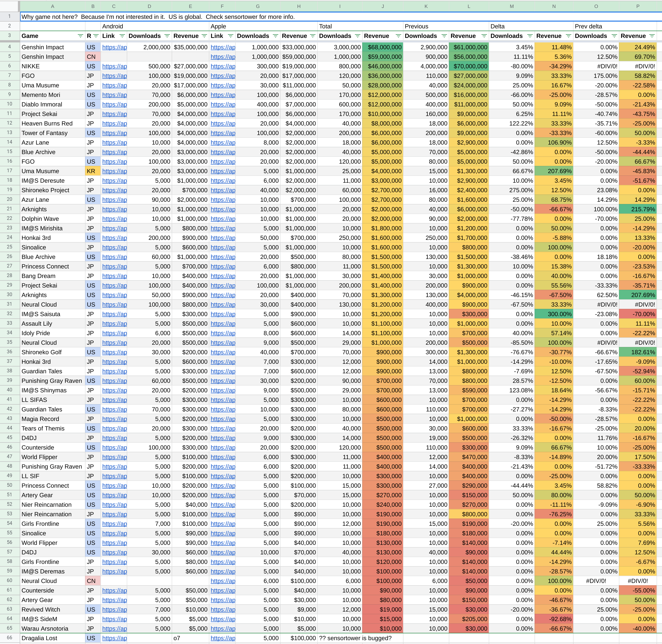The height and width of the screenshot is (644, 662).
Task: Open the filter icon on Game column
Action: coord(80,36)
